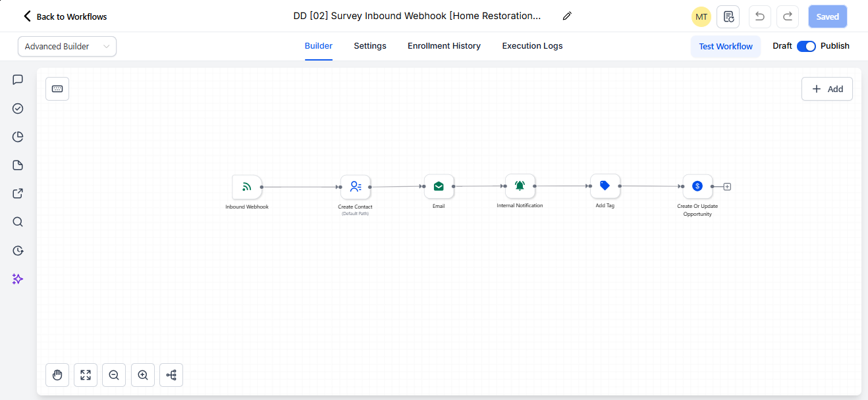Click the "Draft" label
Screen dimensions: 868x400
782,46
